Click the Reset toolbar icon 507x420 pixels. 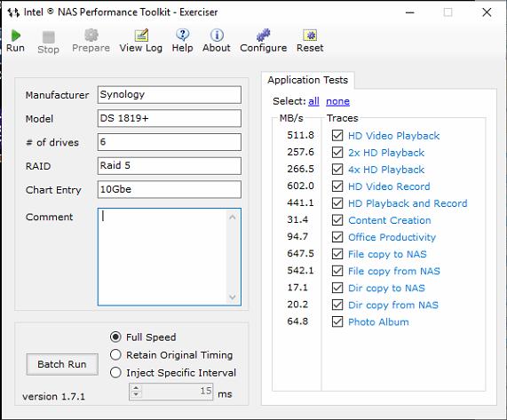310,36
